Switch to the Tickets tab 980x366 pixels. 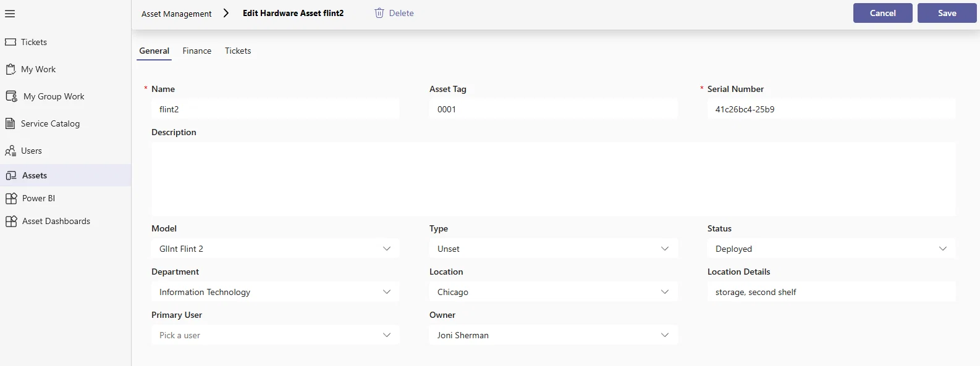[x=238, y=51]
